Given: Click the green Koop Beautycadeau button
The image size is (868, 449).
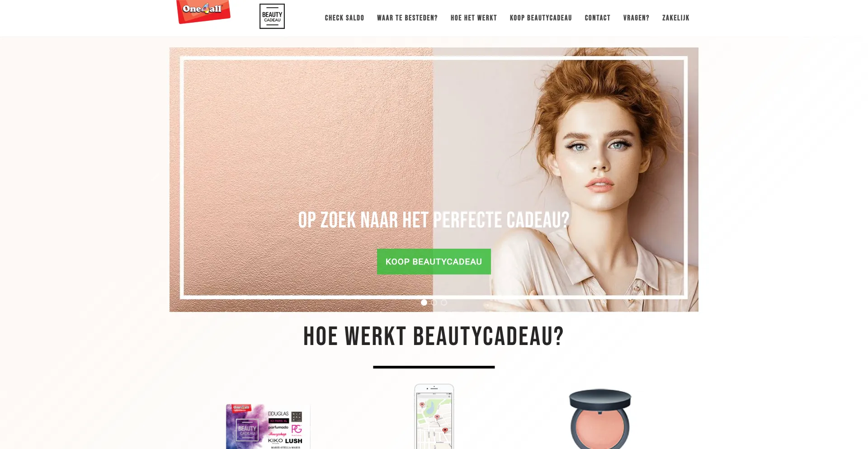Looking at the screenshot, I should click(434, 261).
